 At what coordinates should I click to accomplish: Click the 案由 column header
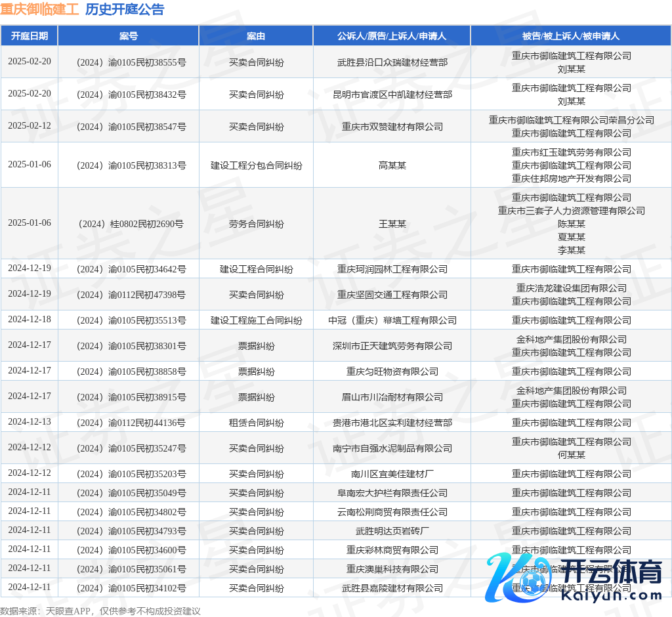pyautogui.click(x=256, y=36)
